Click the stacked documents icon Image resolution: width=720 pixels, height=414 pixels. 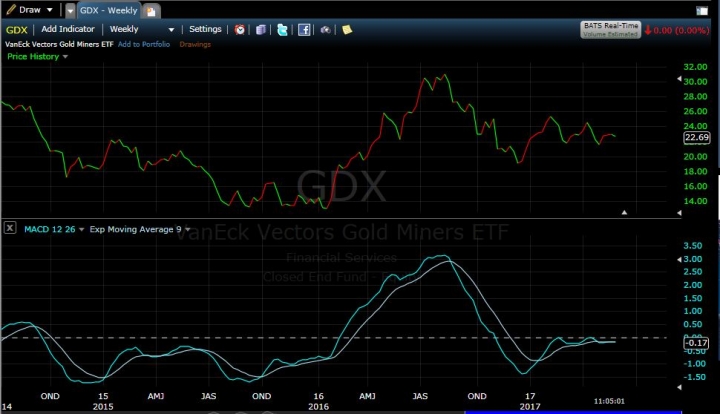point(261,30)
